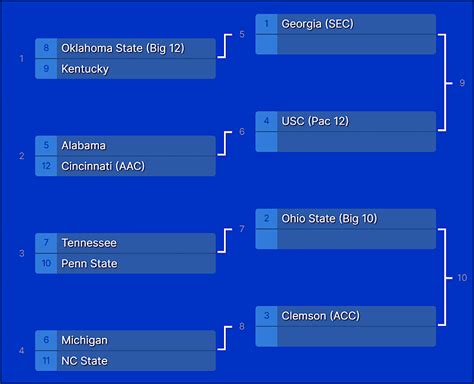474x384 pixels.
Task: Select Cincinnati (AAC) entry
Action: (x=125, y=166)
